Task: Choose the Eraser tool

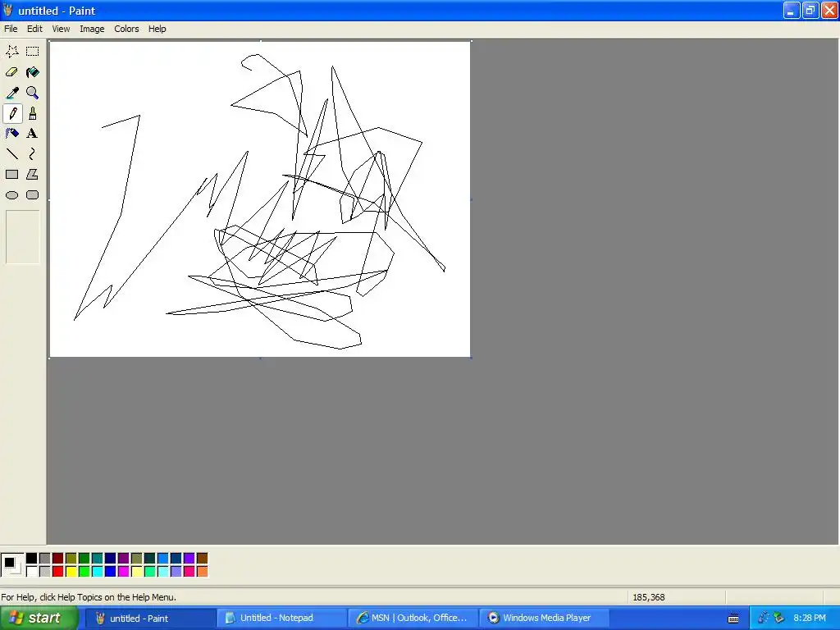Action: tap(11, 72)
